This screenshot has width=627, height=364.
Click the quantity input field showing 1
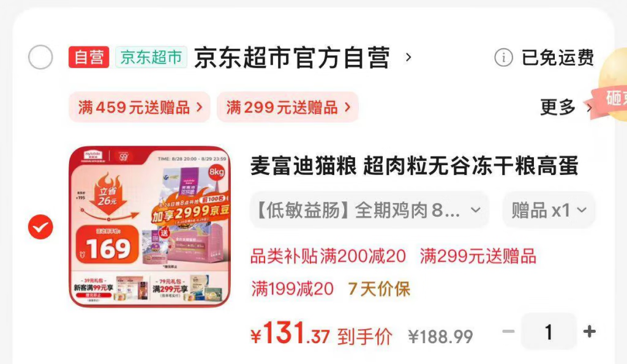pyautogui.click(x=549, y=332)
